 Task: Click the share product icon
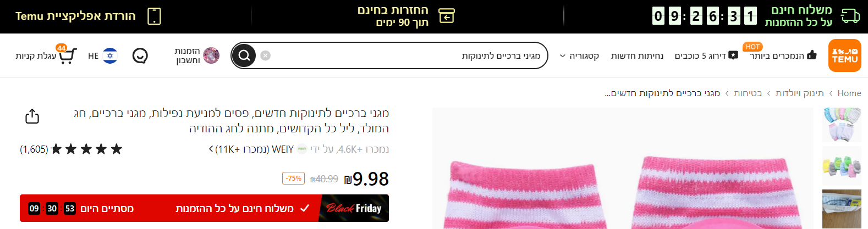click(32, 116)
